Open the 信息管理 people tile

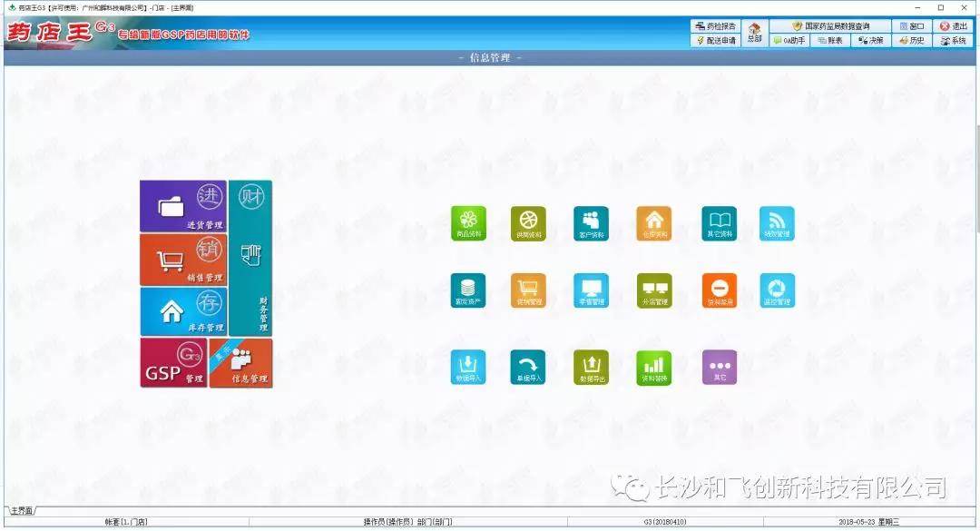coord(241,363)
